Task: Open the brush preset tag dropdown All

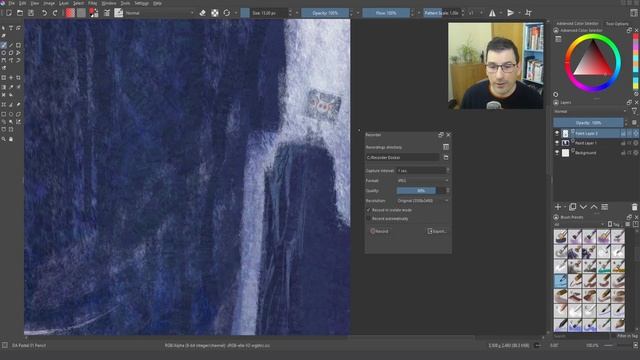Action: (579, 224)
